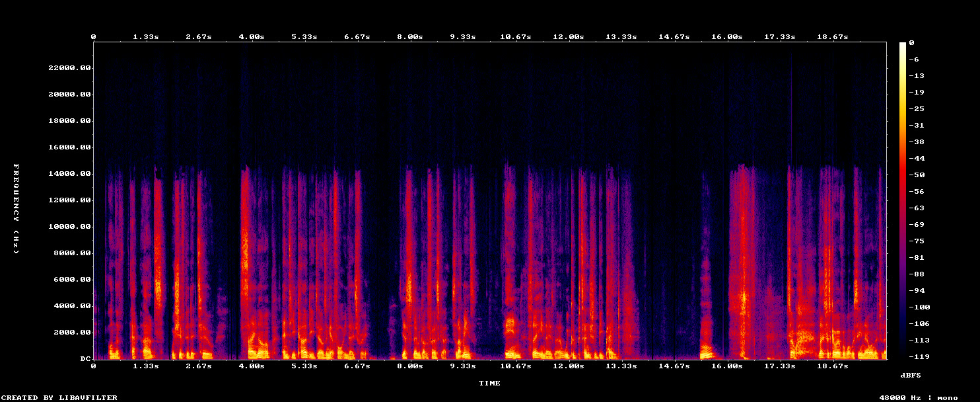Click the -81 value on dBFS scale
Screen dimensions: 980x402
917,258
